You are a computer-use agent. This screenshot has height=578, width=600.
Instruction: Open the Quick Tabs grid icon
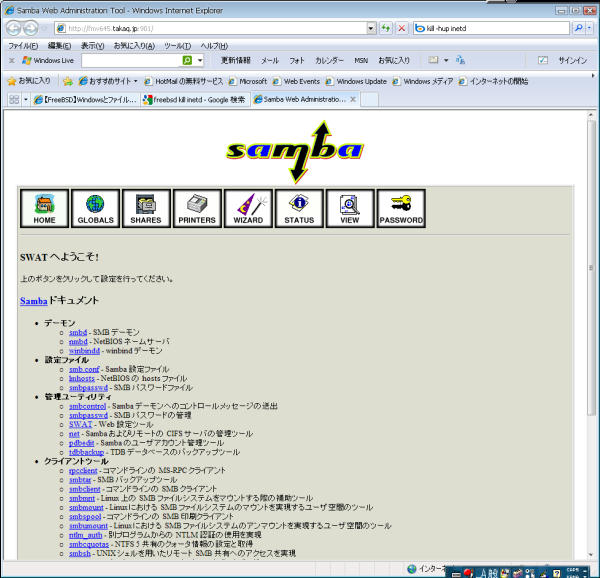tap(14, 100)
